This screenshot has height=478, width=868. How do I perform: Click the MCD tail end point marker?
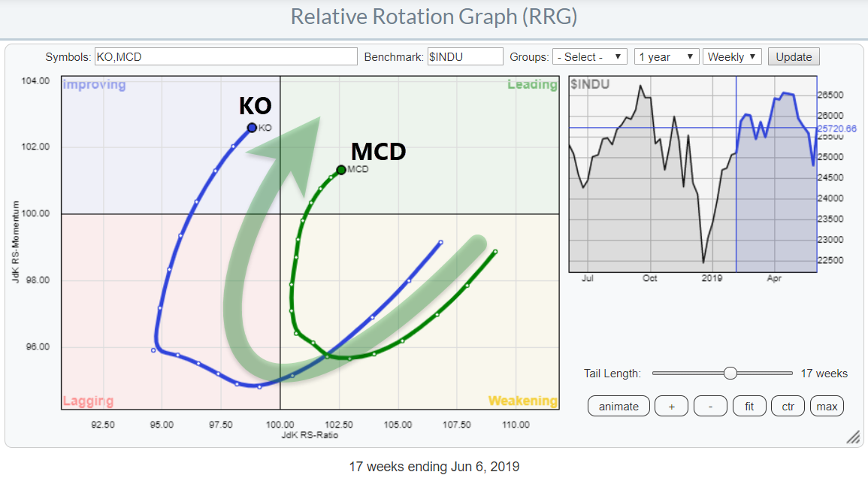[x=341, y=170]
